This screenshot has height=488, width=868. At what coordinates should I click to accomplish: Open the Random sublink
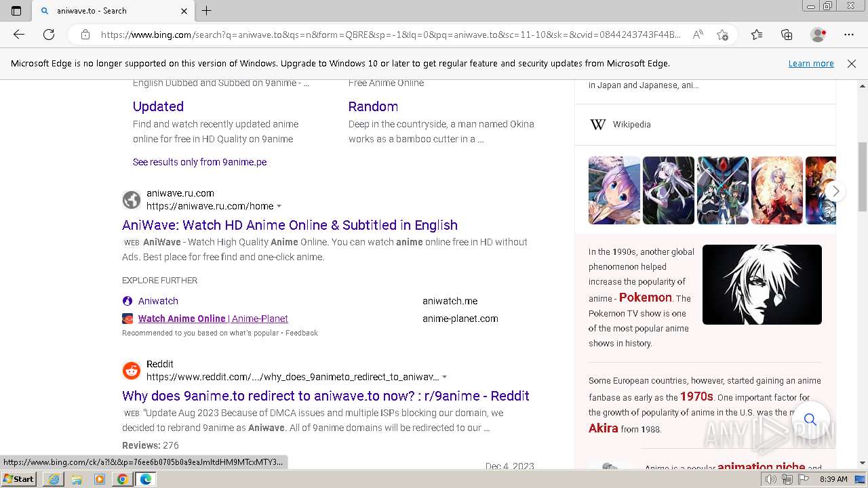(373, 106)
